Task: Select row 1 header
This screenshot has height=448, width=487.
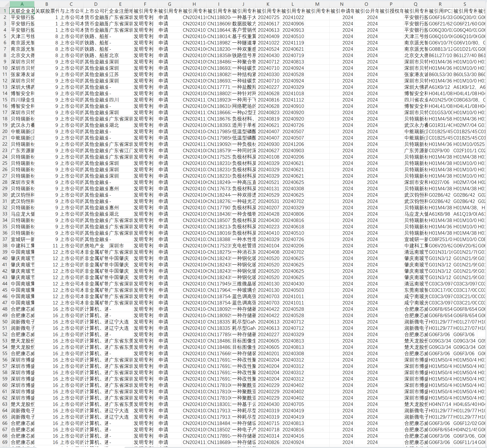Action: tap(5, 11)
